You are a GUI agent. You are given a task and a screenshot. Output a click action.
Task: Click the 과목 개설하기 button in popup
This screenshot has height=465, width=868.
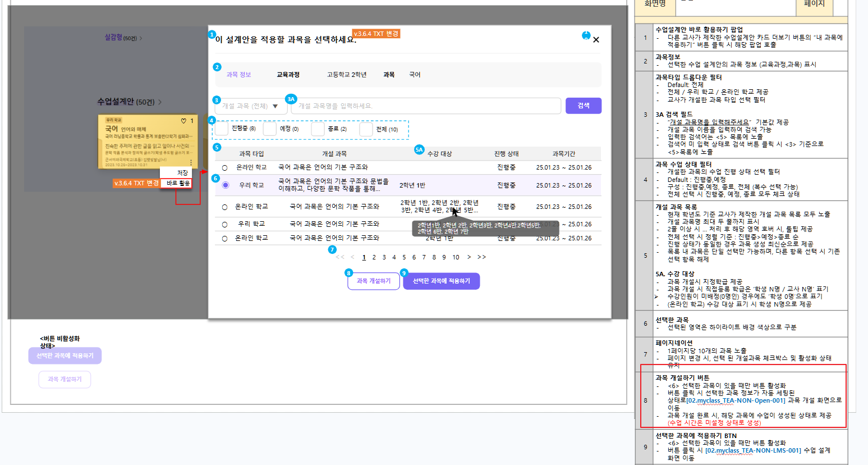point(373,281)
